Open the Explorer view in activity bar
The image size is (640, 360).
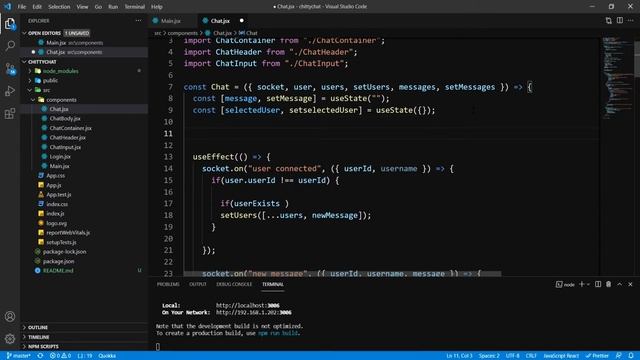pos(10,24)
